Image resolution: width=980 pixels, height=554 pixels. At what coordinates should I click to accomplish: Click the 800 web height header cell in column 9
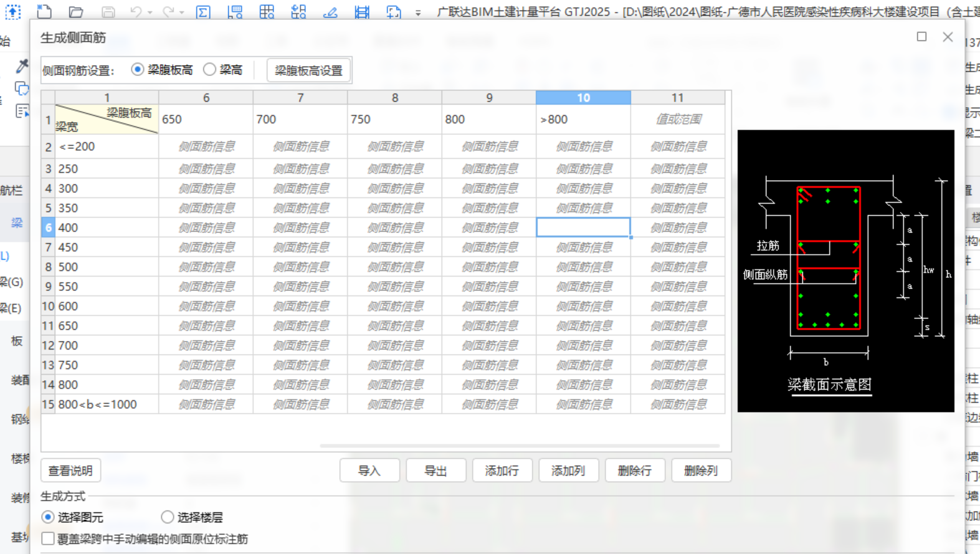point(489,119)
